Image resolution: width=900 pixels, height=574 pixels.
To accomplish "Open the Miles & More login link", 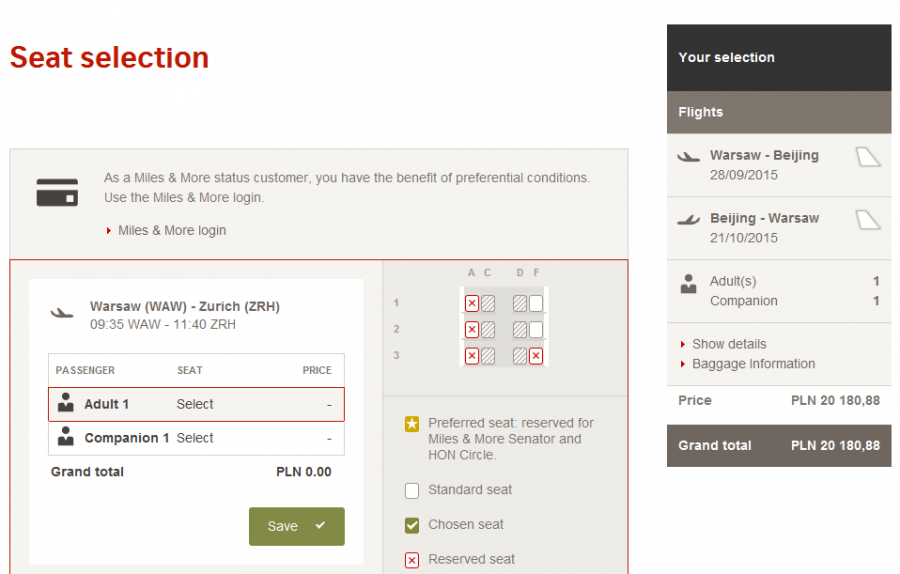I will (172, 230).
